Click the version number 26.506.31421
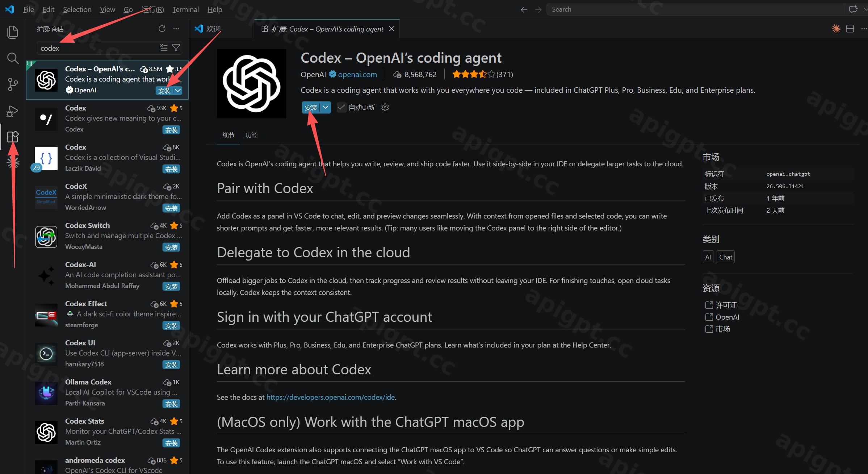868x474 pixels. click(x=785, y=186)
